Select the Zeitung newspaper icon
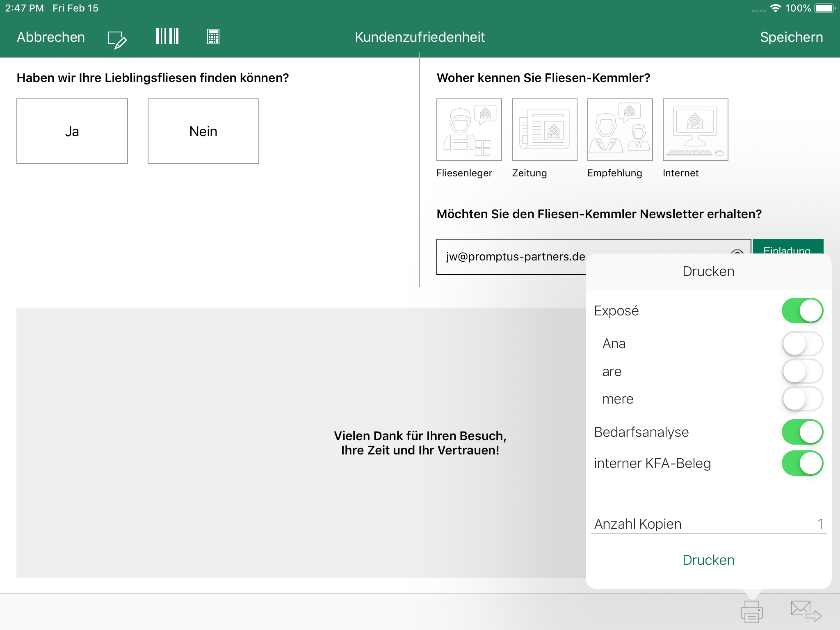Viewport: 840px width, 630px height. click(x=544, y=130)
